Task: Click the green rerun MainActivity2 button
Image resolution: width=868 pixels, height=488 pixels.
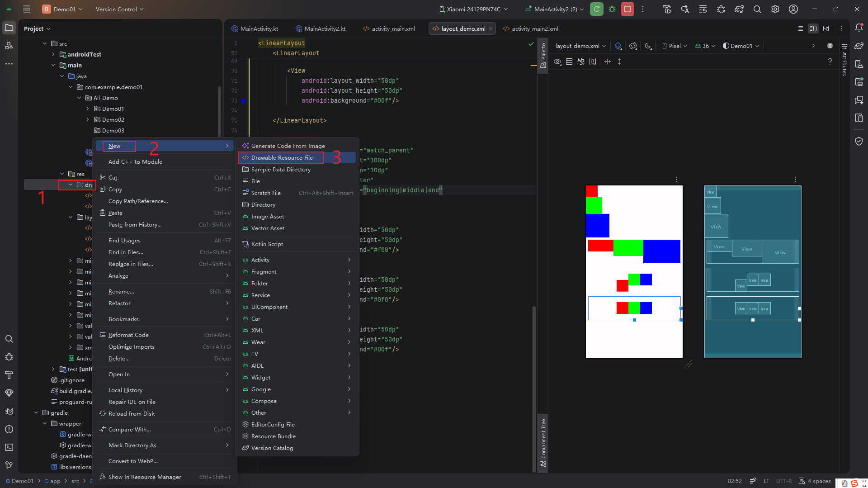Action: coord(596,9)
